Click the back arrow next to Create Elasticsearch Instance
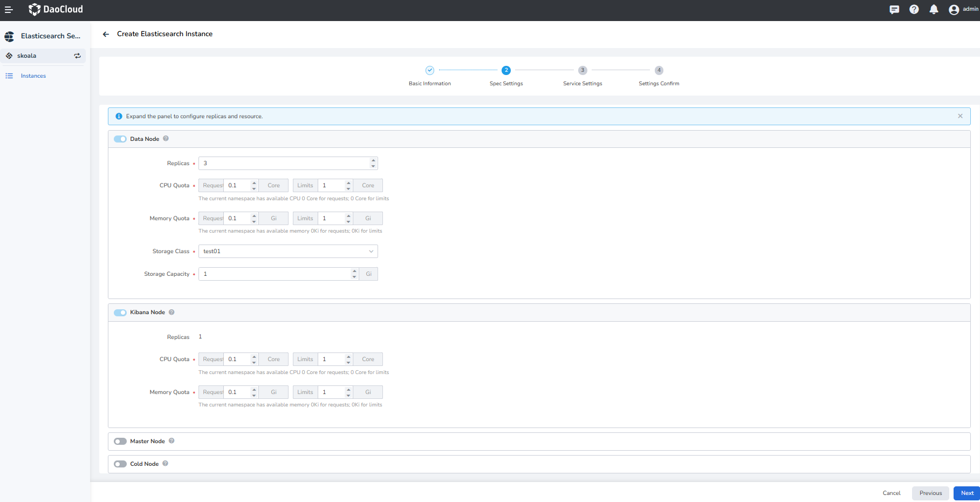The height and width of the screenshot is (502, 980). (106, 34)
